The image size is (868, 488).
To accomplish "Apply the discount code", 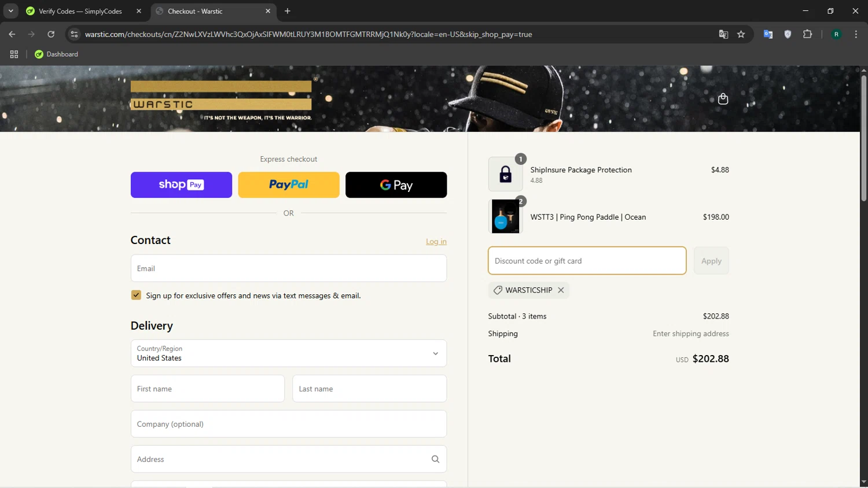I will pos(711,261).
